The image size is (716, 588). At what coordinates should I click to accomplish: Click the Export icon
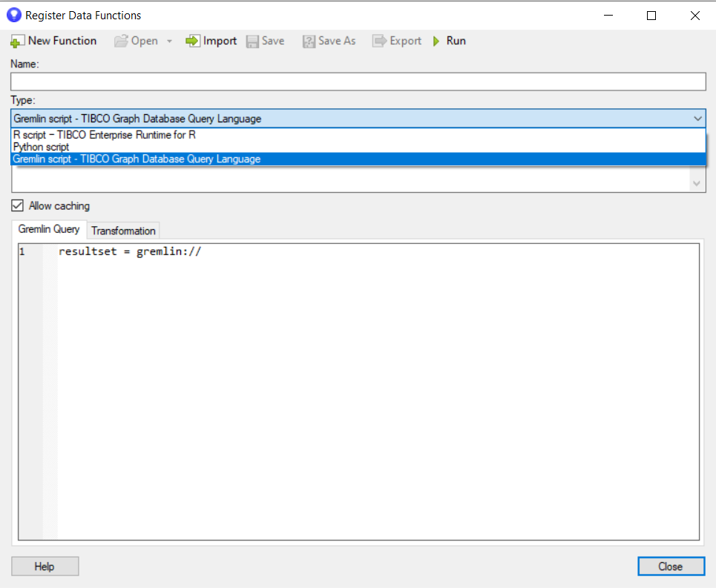379,41
